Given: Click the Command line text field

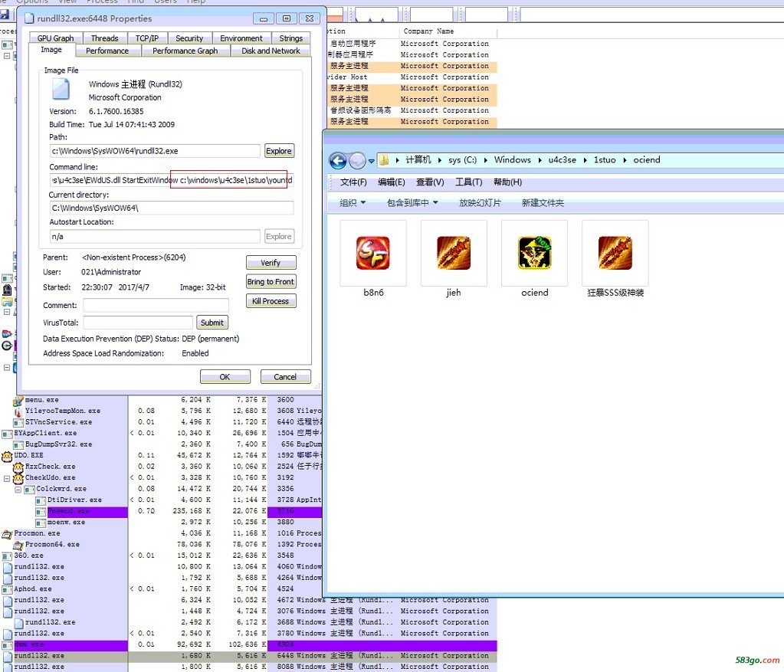Looking at the screenshot, I should click(171, 180).
